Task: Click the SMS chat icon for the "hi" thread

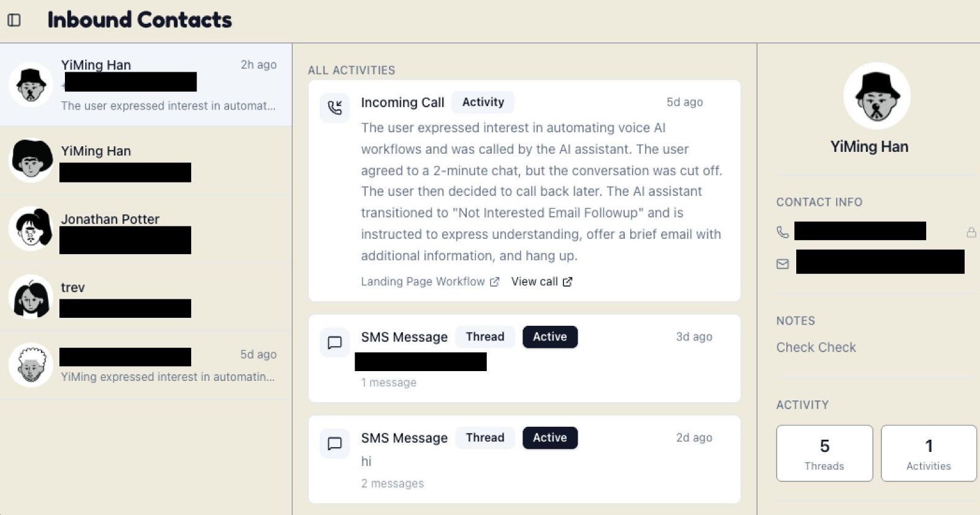Action: point(334,443)
